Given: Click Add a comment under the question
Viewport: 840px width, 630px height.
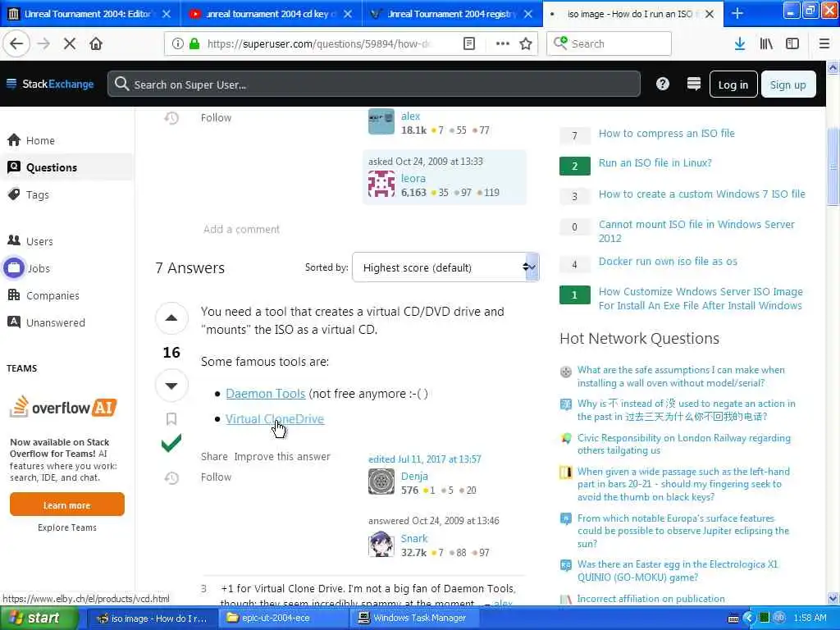Looking at the screenshot, I should click(x=241, y=230).
